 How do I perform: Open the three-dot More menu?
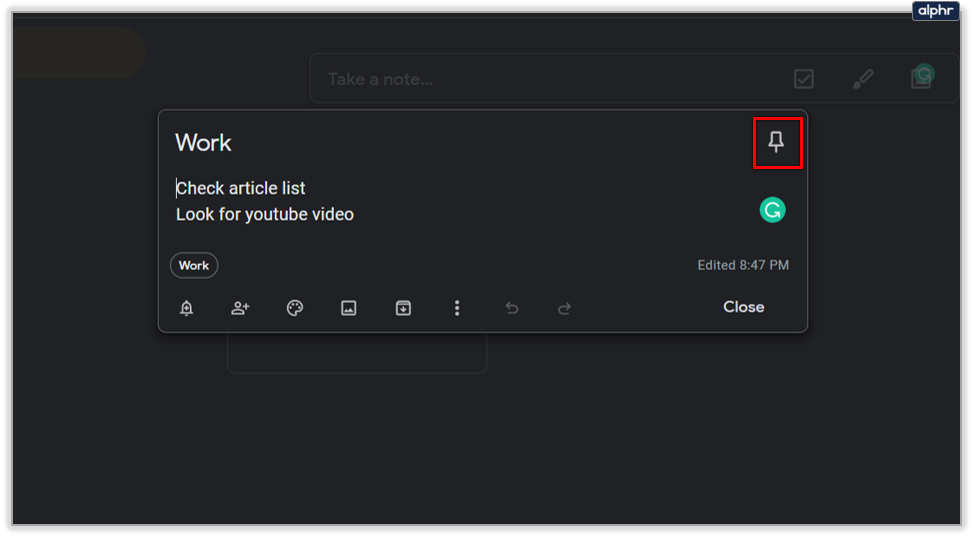(457, 308)
